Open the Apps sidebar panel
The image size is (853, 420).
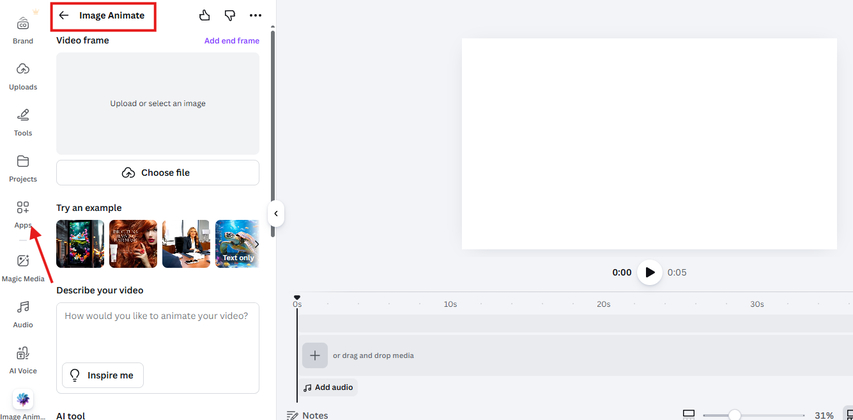pos(23,214)
